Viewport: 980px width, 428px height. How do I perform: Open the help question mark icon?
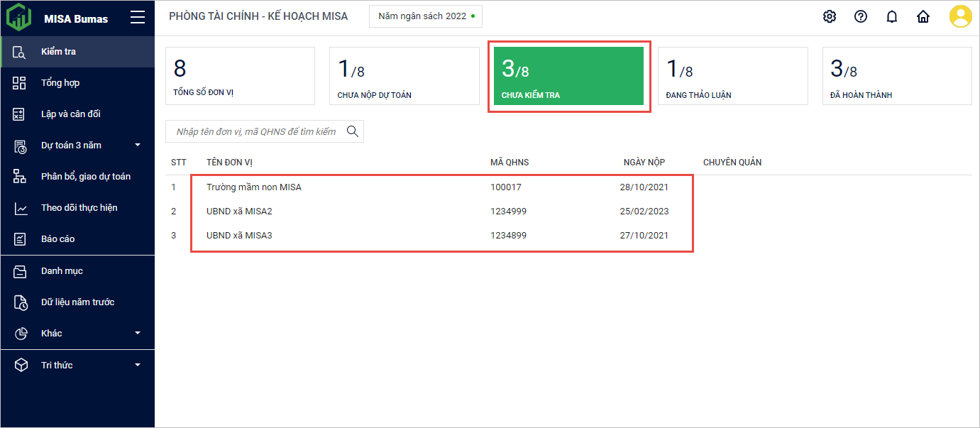(861, 17)
